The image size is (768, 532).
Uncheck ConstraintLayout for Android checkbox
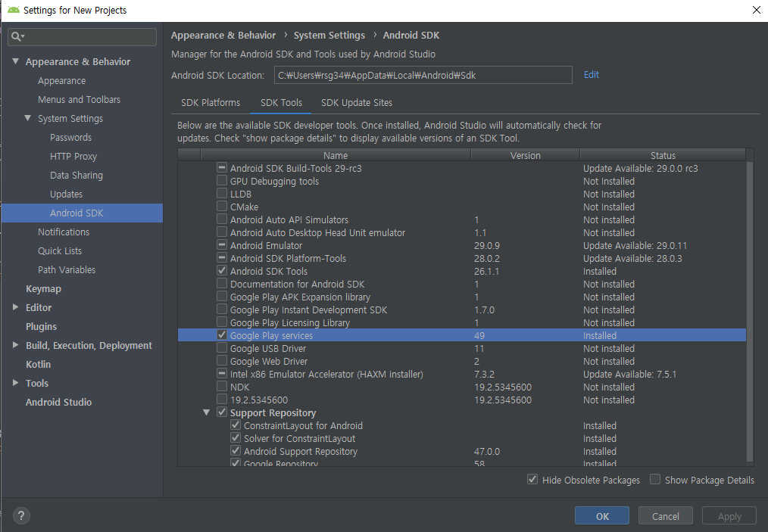(236, 425)
